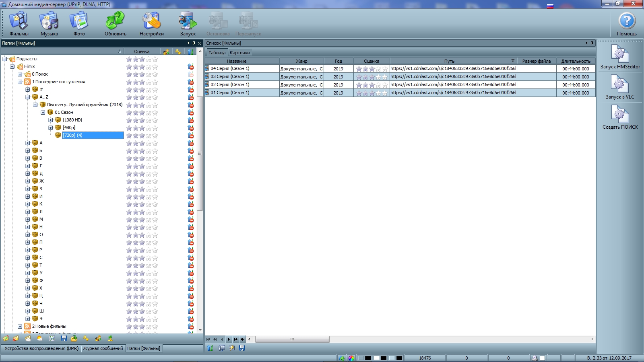The width and height of the screenshot is (644, 362).
Task: Switch to the Музыка section
Action: click(49, 24)
